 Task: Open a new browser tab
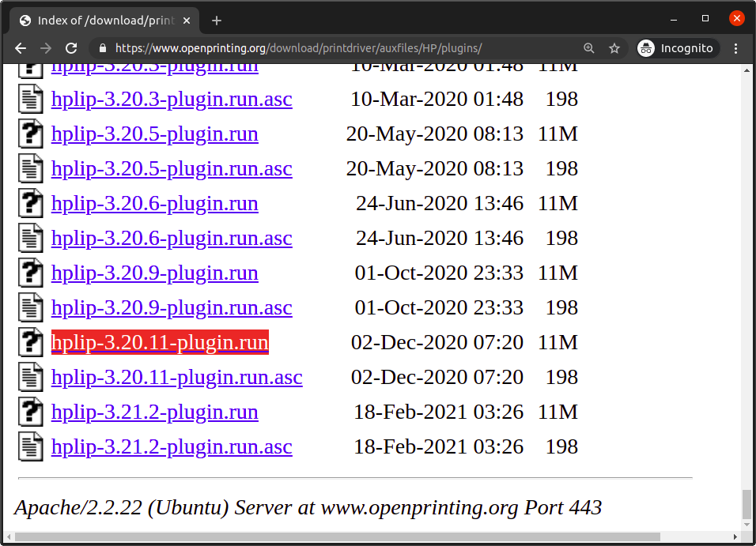click(217, 21)
